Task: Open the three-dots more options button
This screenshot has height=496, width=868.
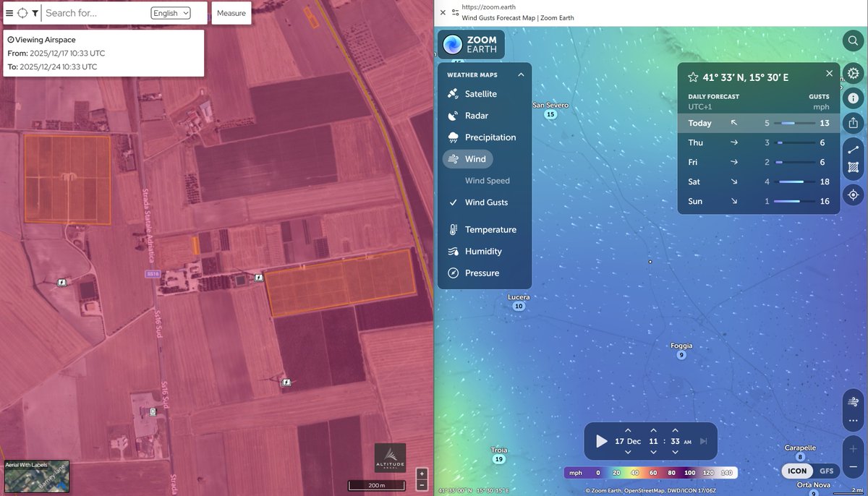Action: pyautogui.click(x=854, y=420)
